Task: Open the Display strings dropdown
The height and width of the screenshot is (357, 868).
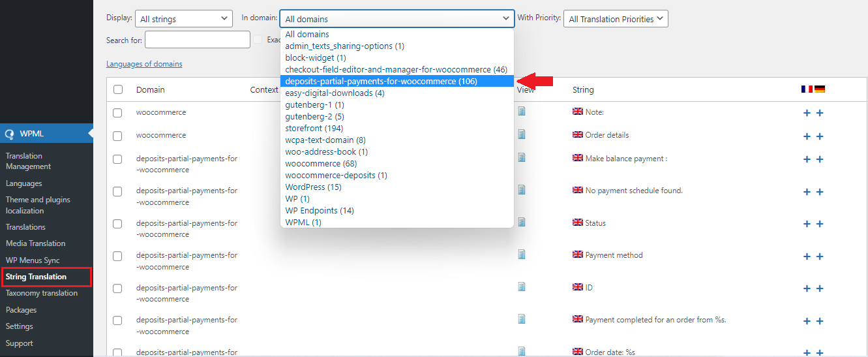Action: [183, 19]
